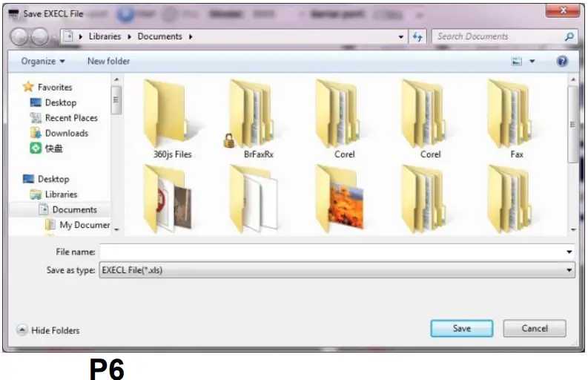Click the Forward navigation arrow button
Screen dimensions: 588x380
pyautogui.click(x=40, y=37)
